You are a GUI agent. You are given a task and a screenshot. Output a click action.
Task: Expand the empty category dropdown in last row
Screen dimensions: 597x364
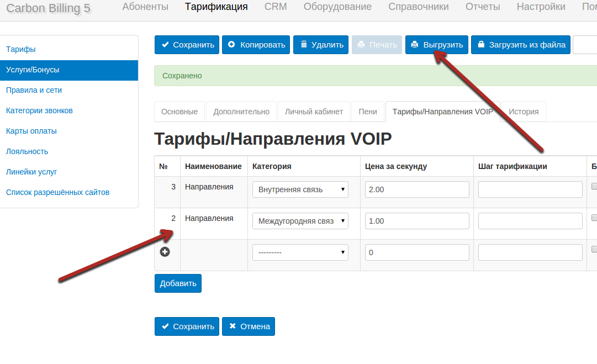pyautogui.click(x=300, y=252)
